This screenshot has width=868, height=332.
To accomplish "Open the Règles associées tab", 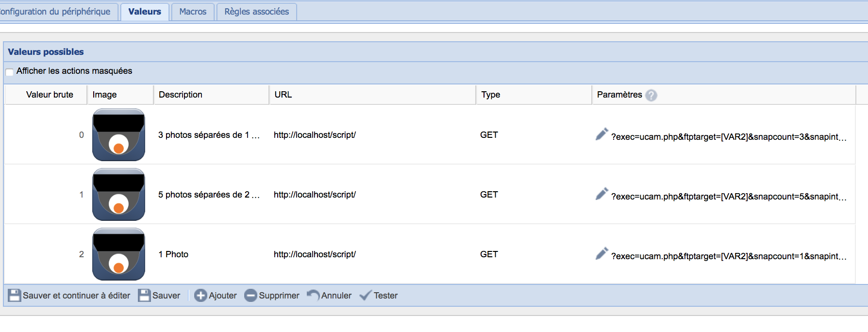I will coord(256,12).
